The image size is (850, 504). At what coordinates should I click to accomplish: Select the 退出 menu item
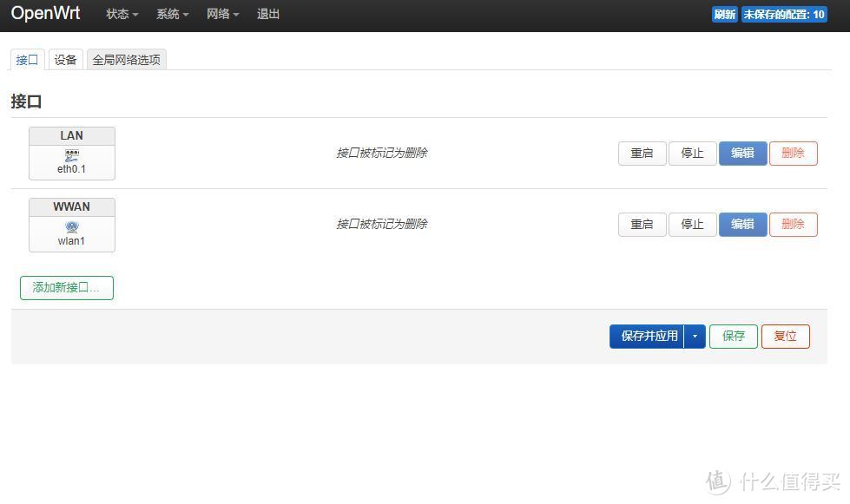[x=267, y=14]
